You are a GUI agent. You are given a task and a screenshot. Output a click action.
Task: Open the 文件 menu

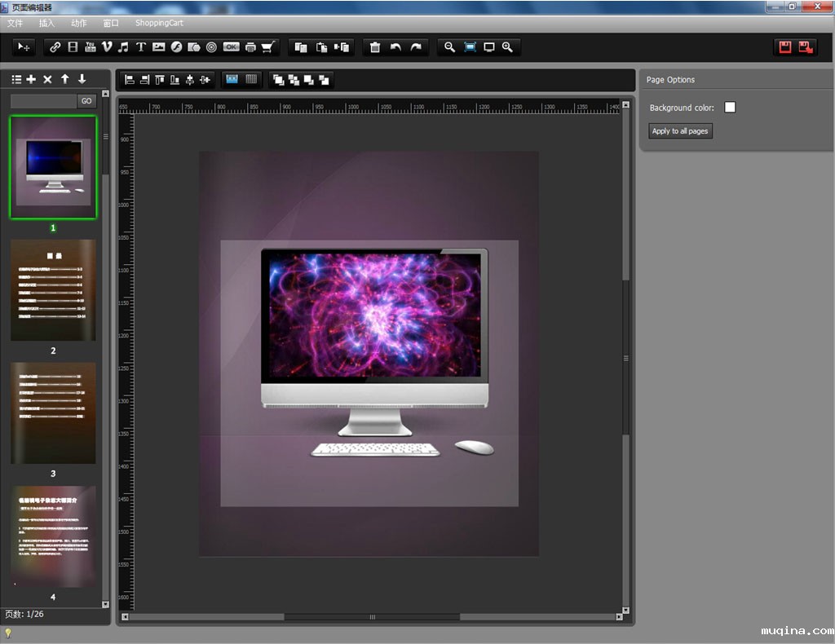[15, 24]
